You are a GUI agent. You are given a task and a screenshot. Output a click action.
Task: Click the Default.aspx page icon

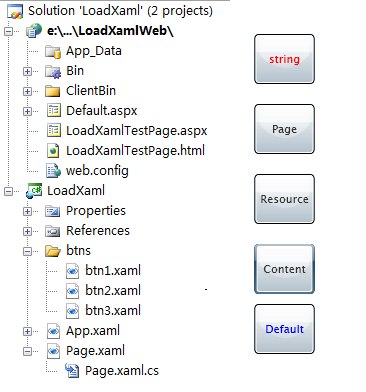point(53,111)
